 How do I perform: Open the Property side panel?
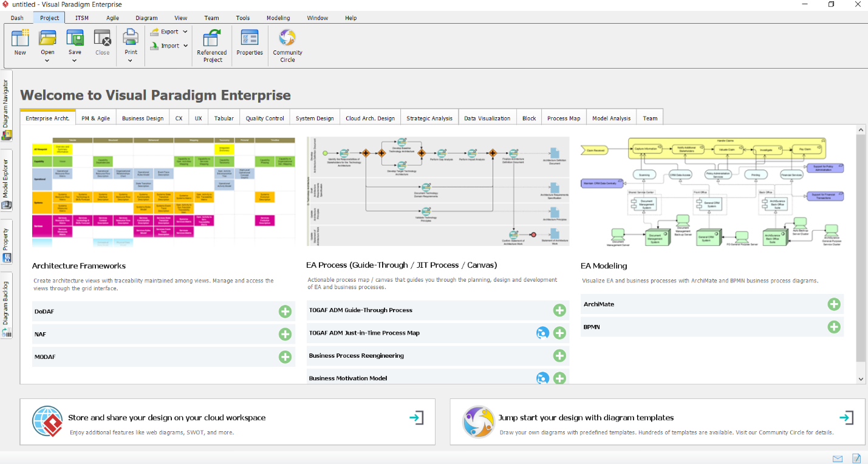click(6, 242)
